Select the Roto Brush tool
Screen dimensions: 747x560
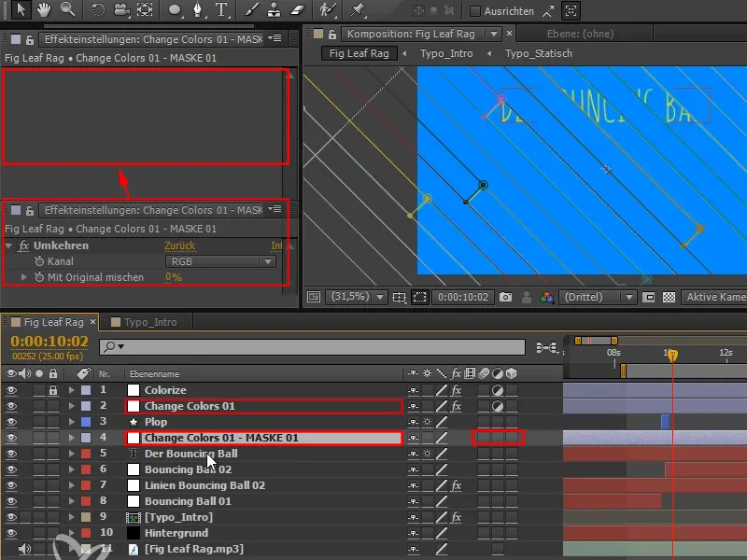point(328,10)
